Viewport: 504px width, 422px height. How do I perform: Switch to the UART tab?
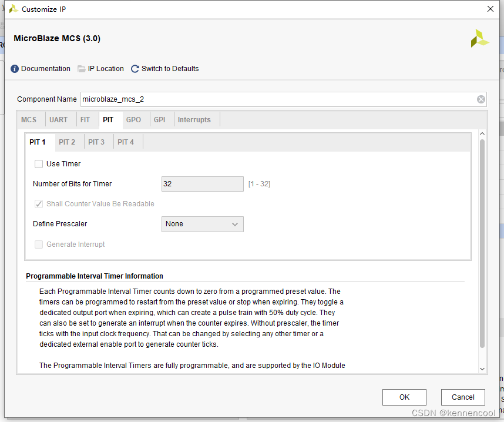59,120
